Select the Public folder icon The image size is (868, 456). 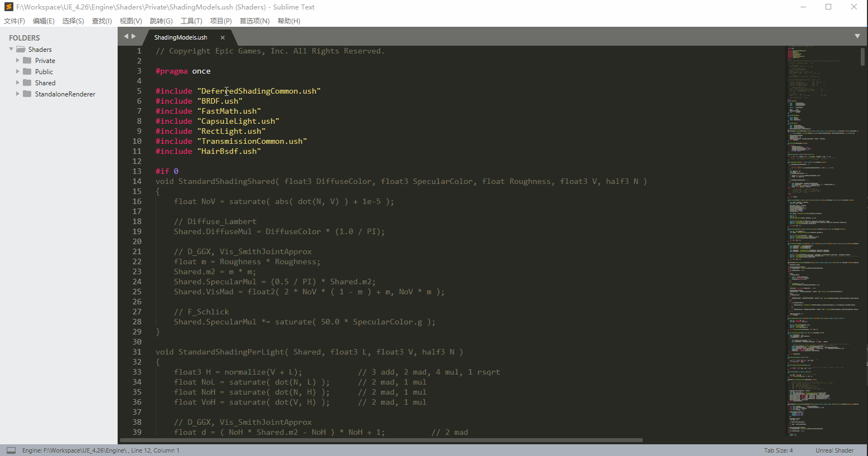(27, 71)
